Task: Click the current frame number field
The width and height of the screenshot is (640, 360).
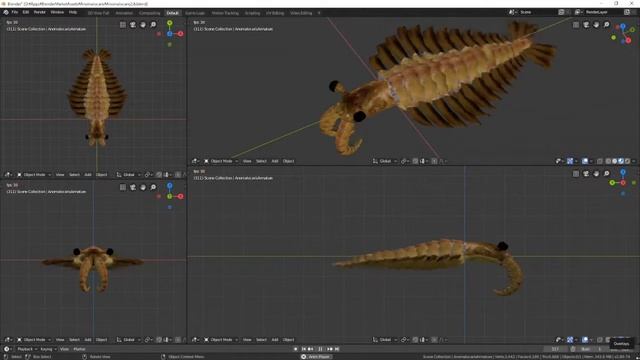Action: click(x=555, y=349)
